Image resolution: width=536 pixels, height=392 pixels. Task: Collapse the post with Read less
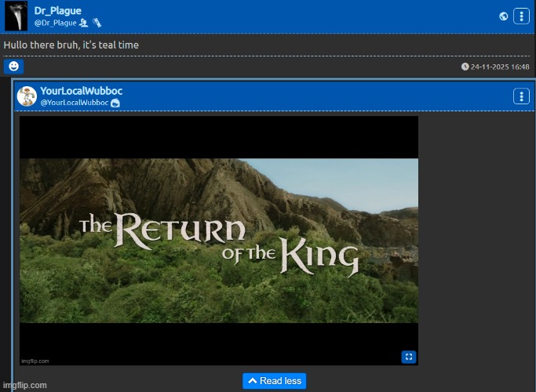point(274,381)
